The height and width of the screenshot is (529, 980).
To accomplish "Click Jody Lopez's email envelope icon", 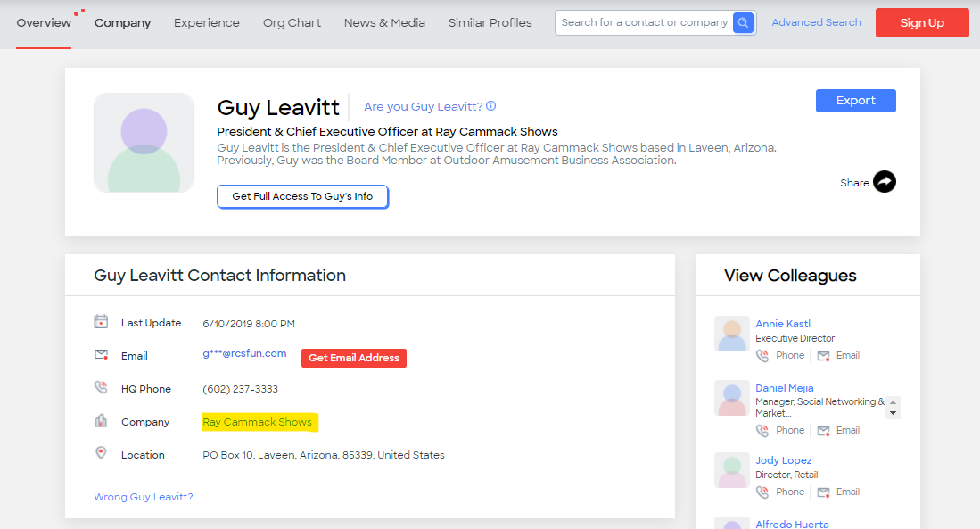I will click(x=824, y=492).
